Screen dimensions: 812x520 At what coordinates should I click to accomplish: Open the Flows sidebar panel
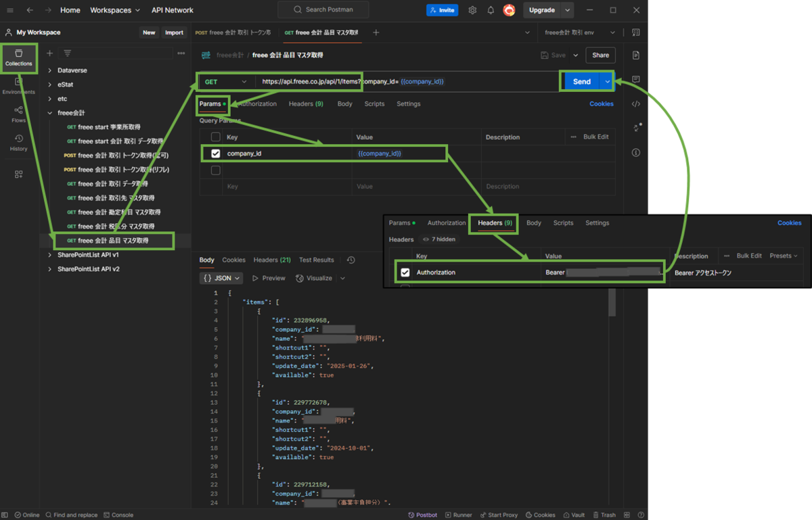pyautogui.click(x=19, y=114)
